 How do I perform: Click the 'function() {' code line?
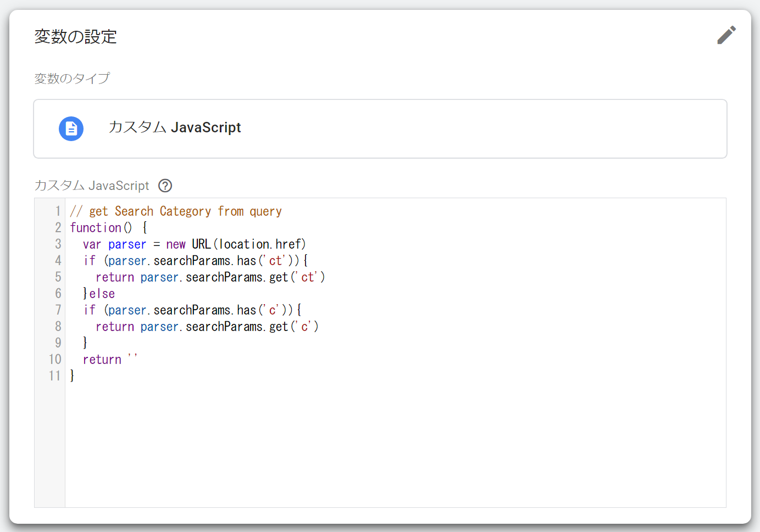point(109,228)
